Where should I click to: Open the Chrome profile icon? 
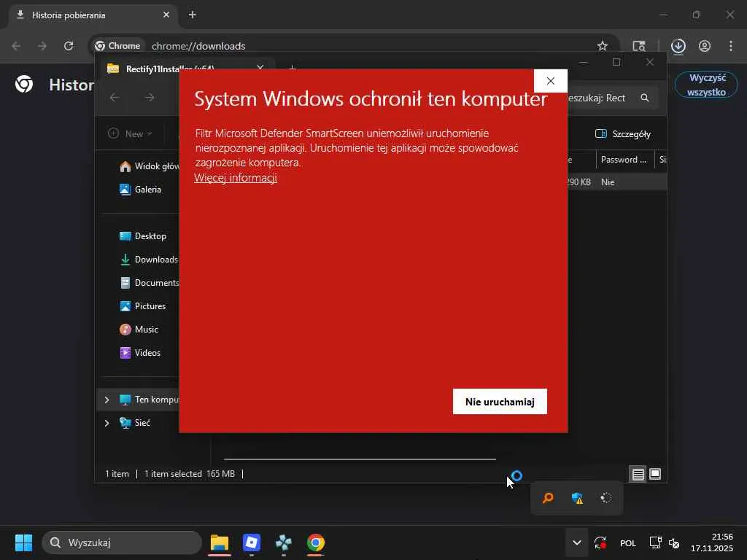coord(705,46)
